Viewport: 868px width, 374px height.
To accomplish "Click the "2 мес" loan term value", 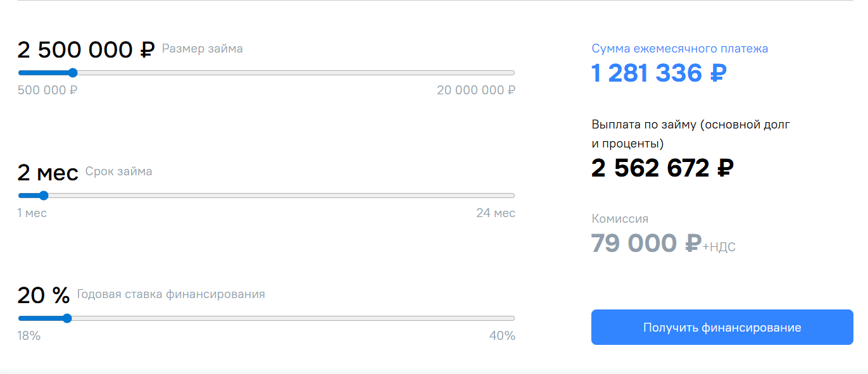I will coord(47,172).
